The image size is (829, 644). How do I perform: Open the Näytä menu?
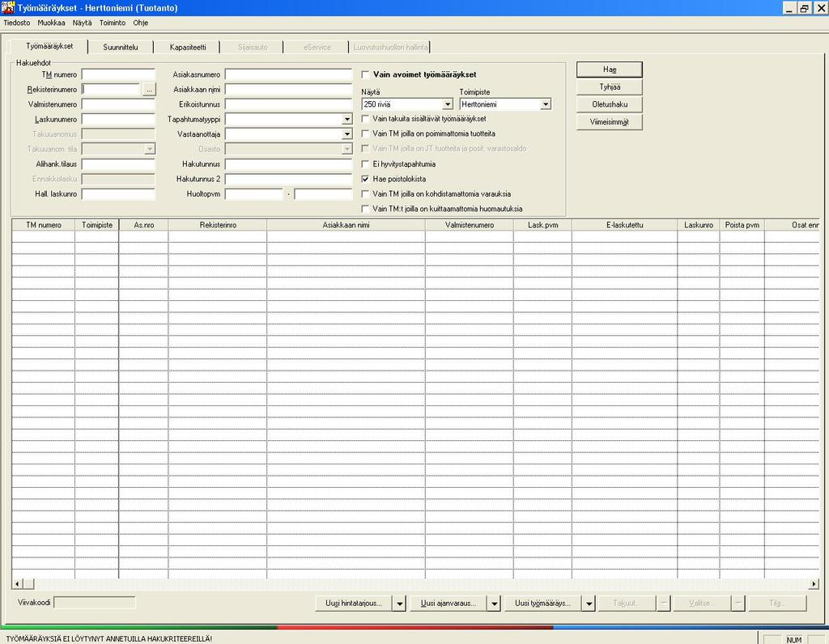point(82,23)
